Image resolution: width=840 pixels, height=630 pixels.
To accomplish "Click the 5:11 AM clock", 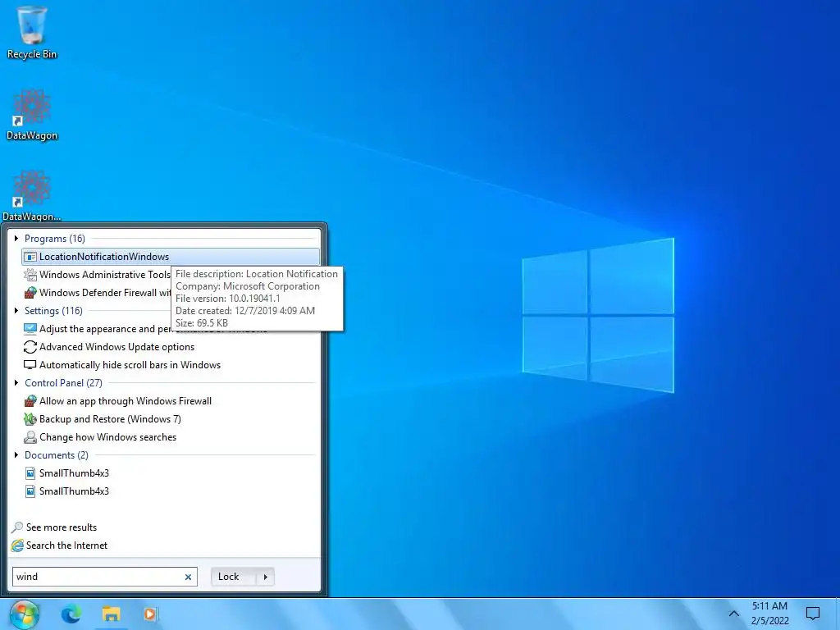I will (769, 606).
